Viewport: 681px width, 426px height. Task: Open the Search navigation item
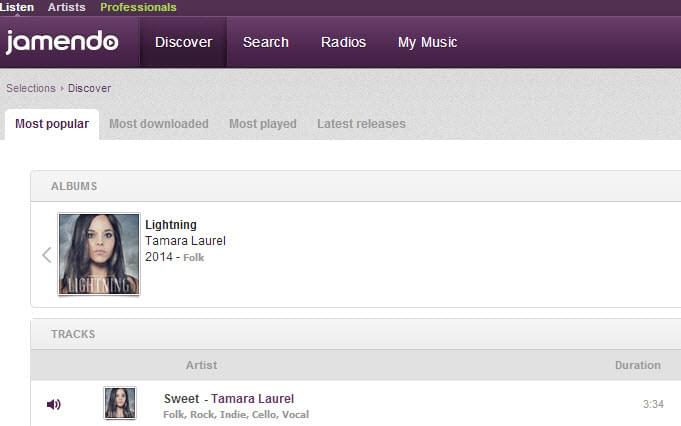tap(265, 42)
